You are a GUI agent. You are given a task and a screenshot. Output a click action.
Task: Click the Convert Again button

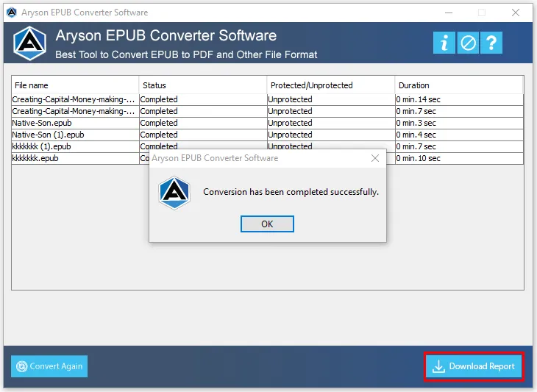[x=49, y=366]
